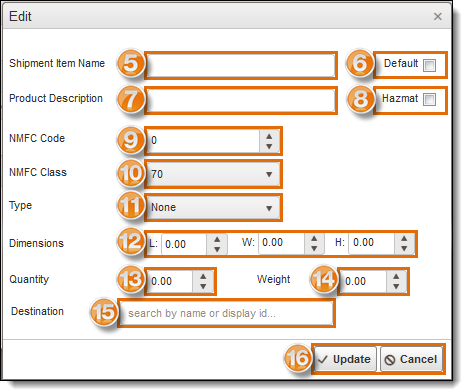The height and width of the screenshot is (390, 464).
Task: Open the NMFC Class dropdown showing 70
Action: [213, 174]
